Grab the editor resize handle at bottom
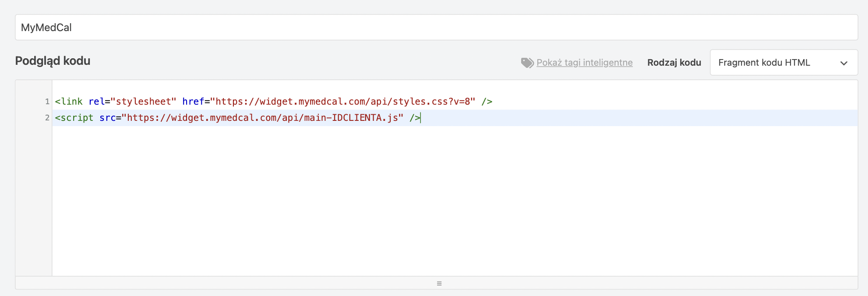This screenshot has height=296, width=868. [439, 283]
